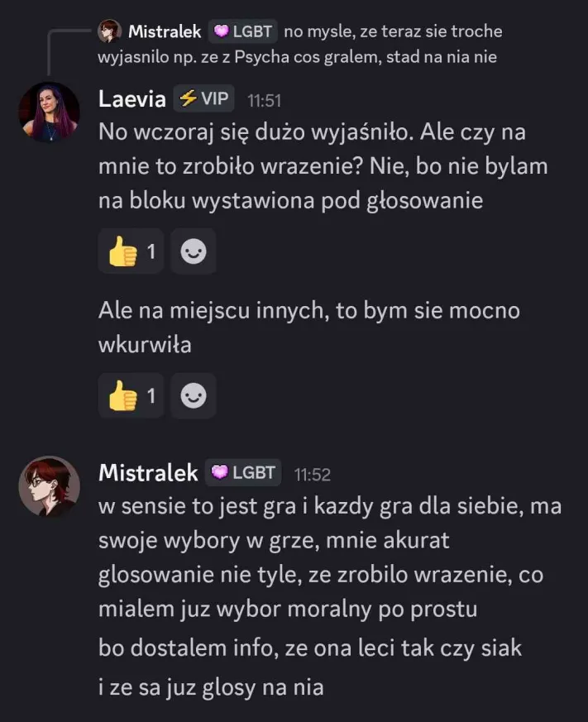
Task: Click LGBT heart badge next to 11:52
Action: pos(243,473)
